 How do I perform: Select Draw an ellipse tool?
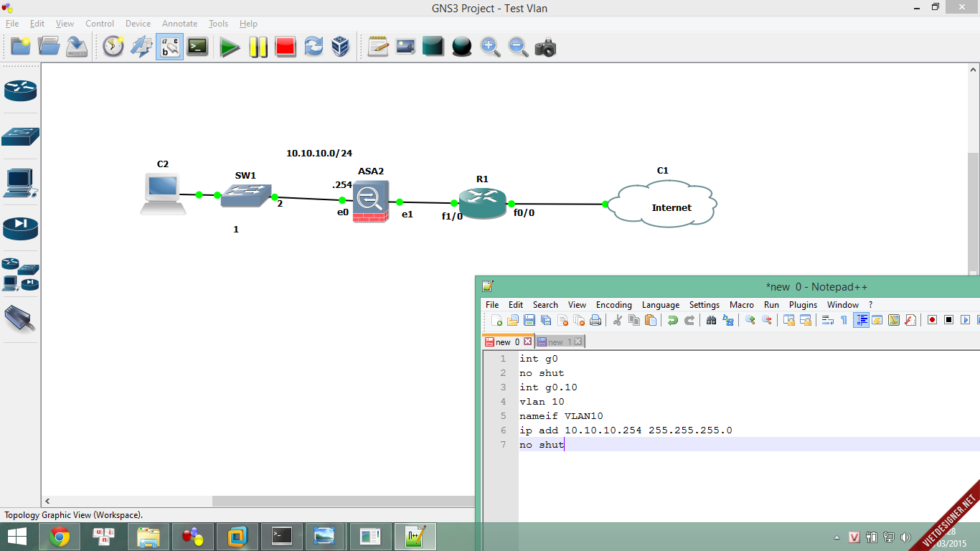tap(462, 47)
